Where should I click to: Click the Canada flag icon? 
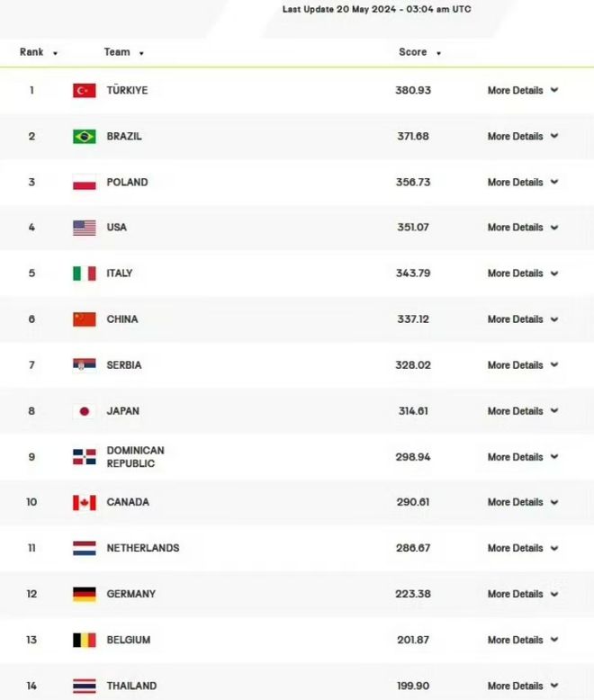pyautogui.click(x=85, y=503)
